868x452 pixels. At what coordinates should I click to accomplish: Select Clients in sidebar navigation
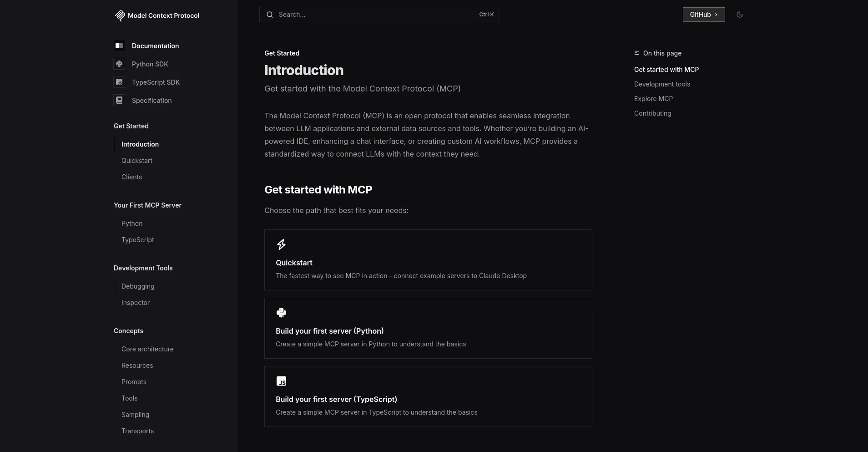pos(131,177)
